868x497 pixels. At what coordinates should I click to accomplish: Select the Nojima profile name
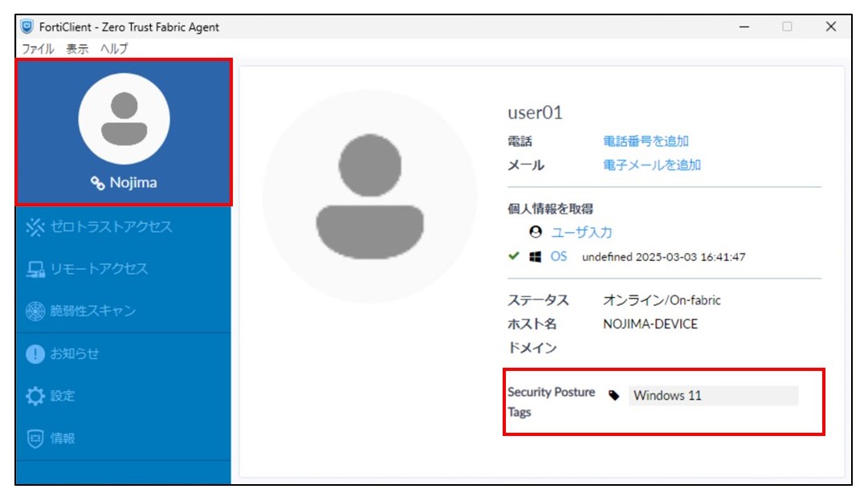point(133,182)
